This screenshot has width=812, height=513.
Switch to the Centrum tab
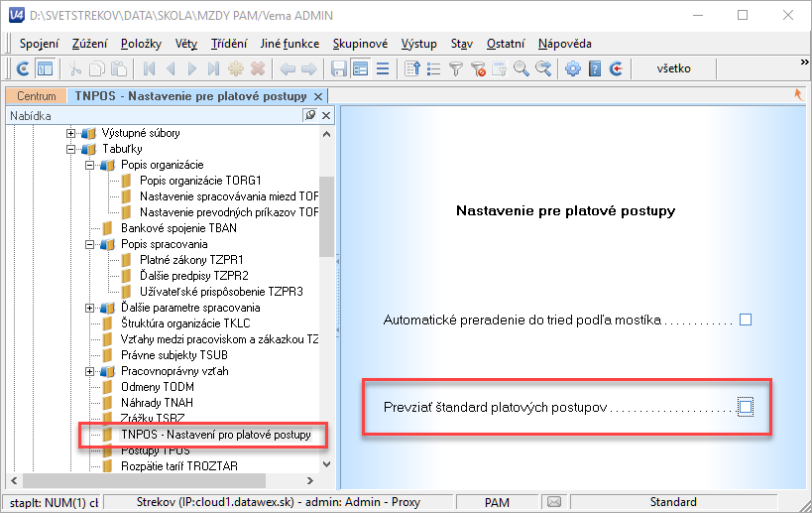[x=37, y=96]
